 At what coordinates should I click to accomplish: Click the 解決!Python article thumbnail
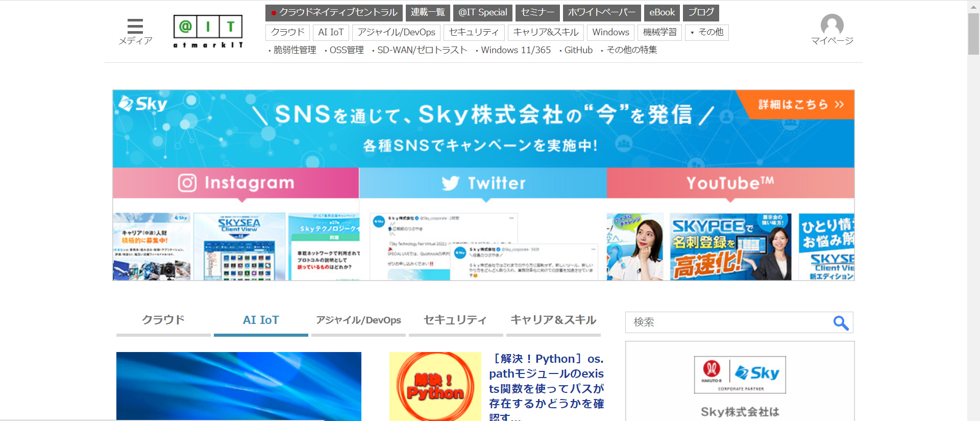coord(435,386)
